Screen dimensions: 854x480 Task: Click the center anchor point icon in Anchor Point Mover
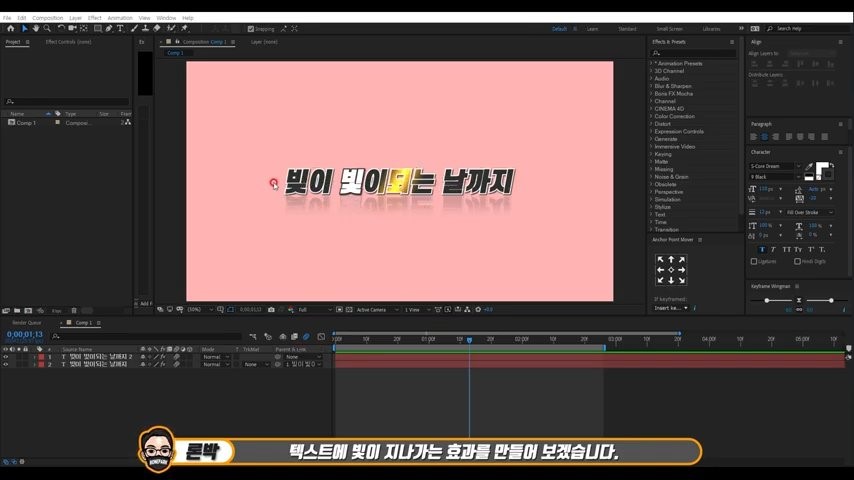coord(671,270)
